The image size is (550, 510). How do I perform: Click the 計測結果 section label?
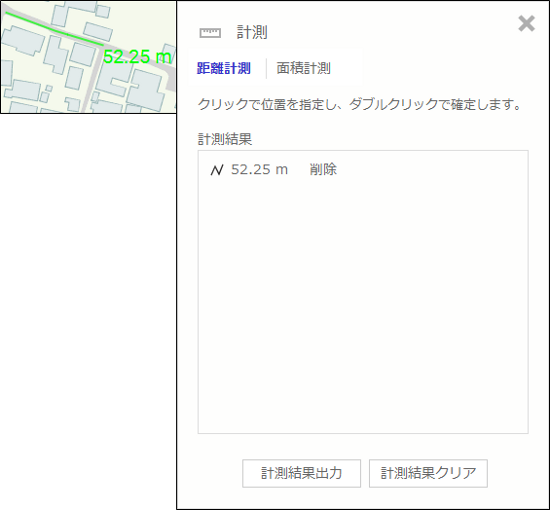click(225, 139)
